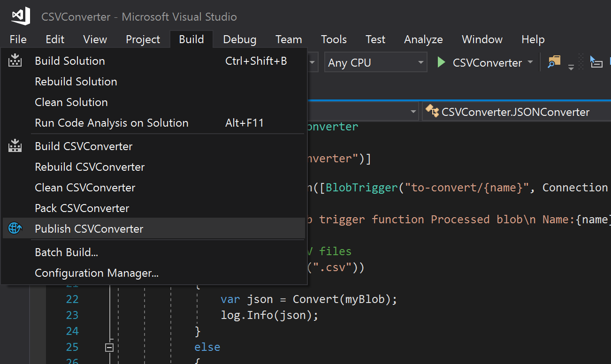Click the toolbar icon with blue cursor arrow
This screenshot has height=364, width=611.
[x=596, y=61]
